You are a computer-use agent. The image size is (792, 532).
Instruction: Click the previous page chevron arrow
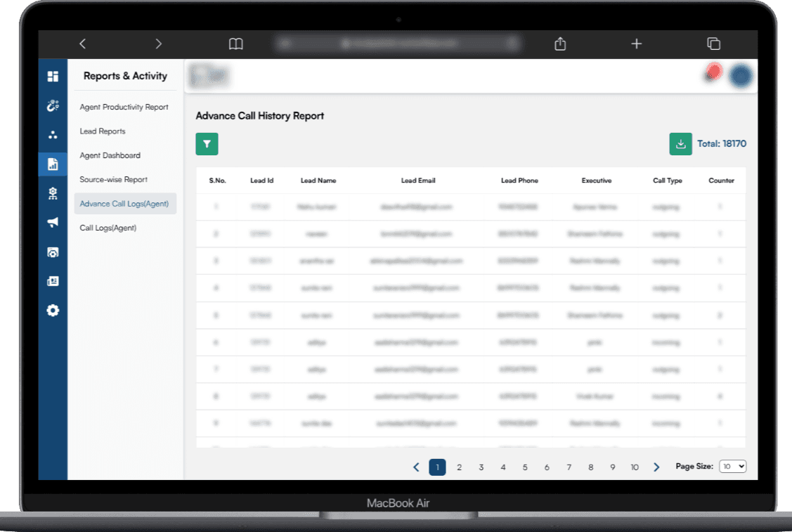[x=415, y=466]
